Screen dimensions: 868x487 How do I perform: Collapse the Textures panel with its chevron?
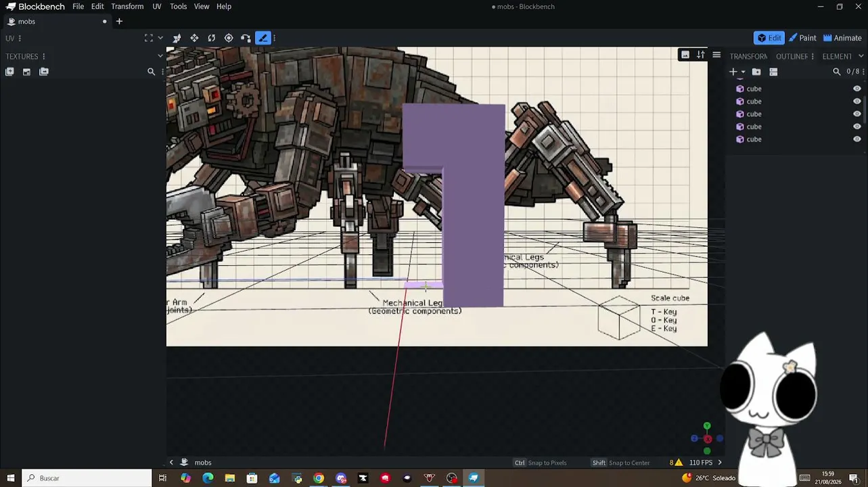(160, 56)
